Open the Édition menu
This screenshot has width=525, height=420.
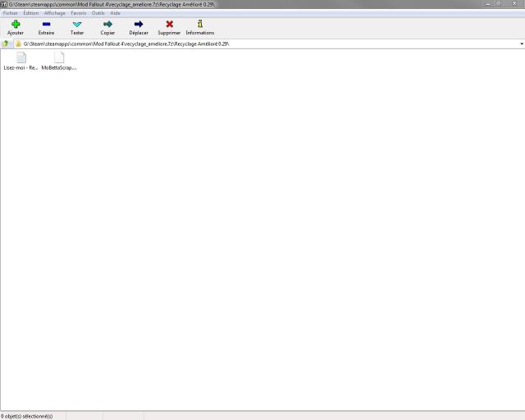coord(31,13)
